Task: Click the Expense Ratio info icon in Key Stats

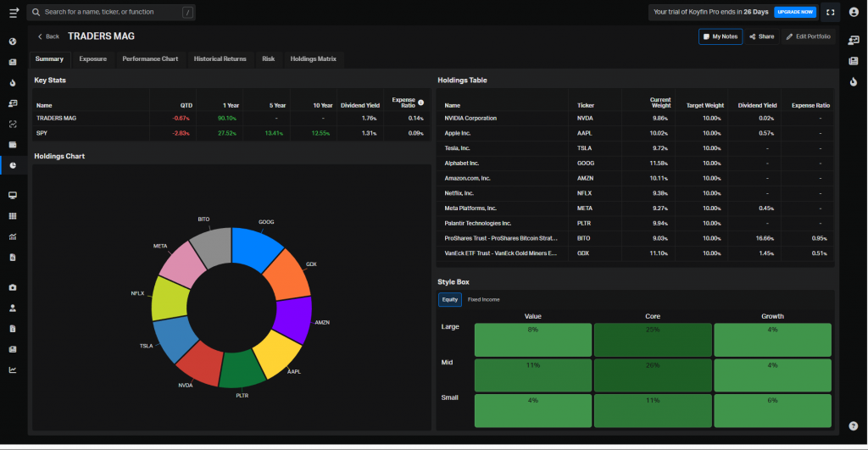Action: point(420,103)
